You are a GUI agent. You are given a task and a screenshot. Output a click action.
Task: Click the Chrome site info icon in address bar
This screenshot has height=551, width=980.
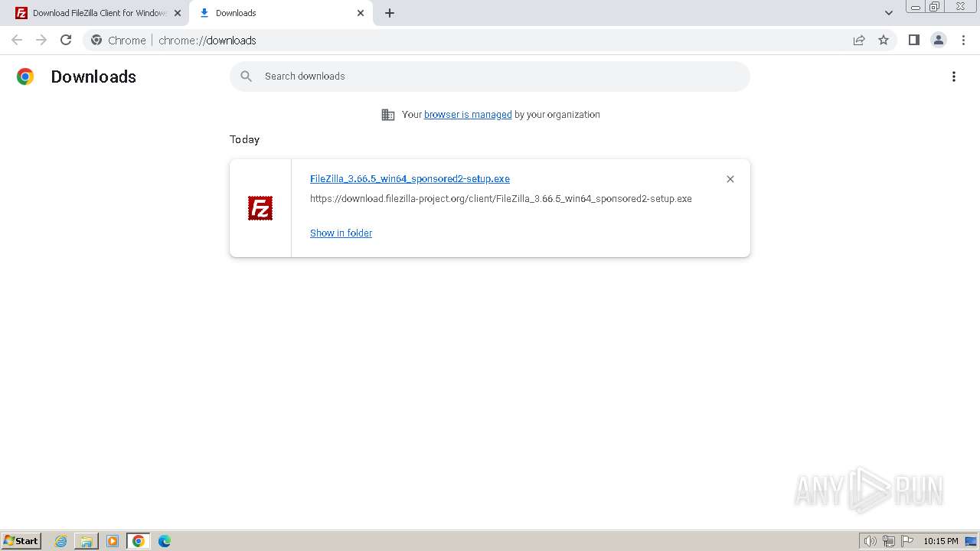tap(96, 40)
